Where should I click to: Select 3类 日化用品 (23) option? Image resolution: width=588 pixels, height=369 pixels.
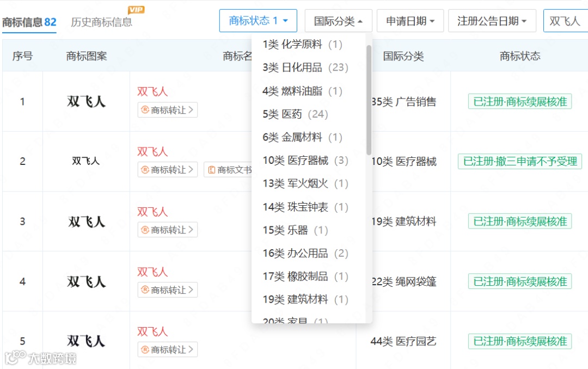305,67
